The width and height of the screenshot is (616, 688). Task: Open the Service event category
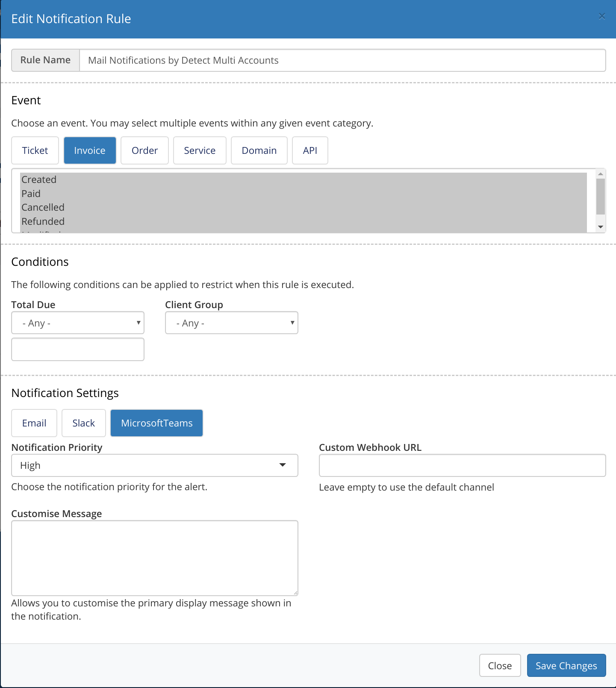click(x=200, y=150)
